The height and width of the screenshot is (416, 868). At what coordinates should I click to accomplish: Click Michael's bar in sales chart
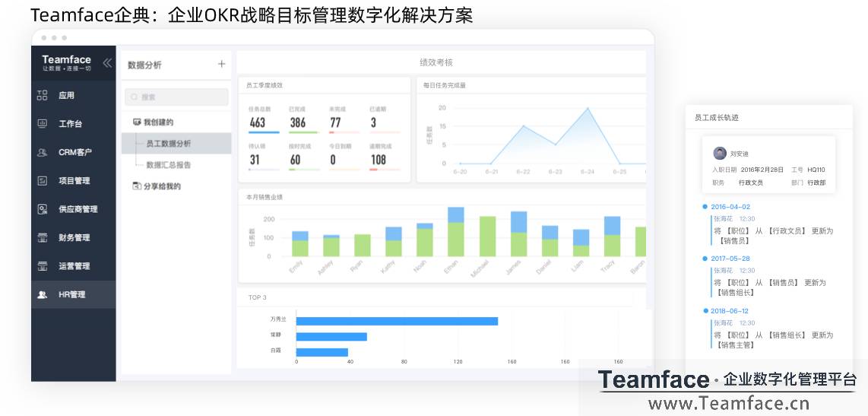coord(487,237)
